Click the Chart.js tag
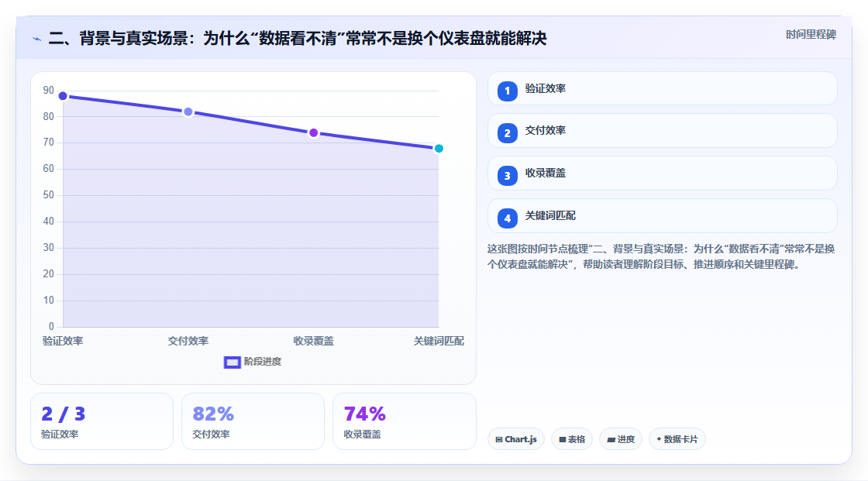This screenshot has height=481, width=868. [x=516, y=439]
